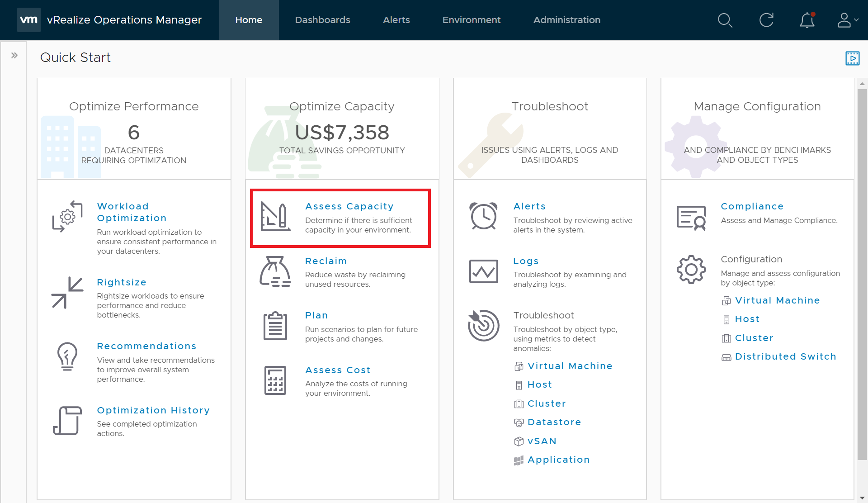Open the Environment menu tab
Image resolution: width=868 pixels, height=503 pixels.
(471, 20)
